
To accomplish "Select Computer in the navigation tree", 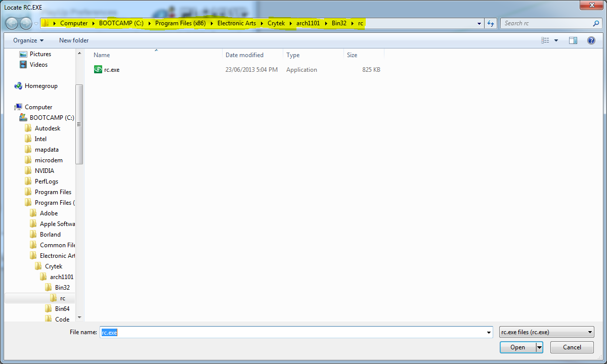I will coord(38,107).
